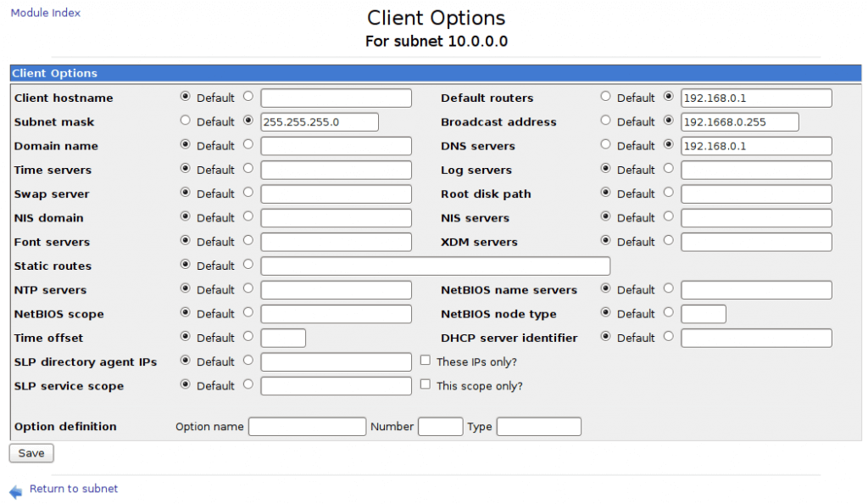Click the blue Return to subnet arrow icon
This screenshot has width=868, height=504.
16,490
